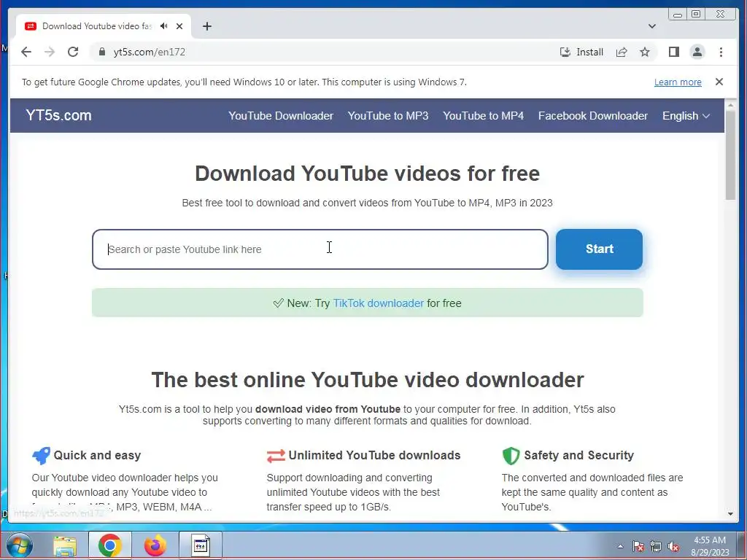Bookmark this page with the star icon
Screen dimensions: 747x560
[645, 52]
